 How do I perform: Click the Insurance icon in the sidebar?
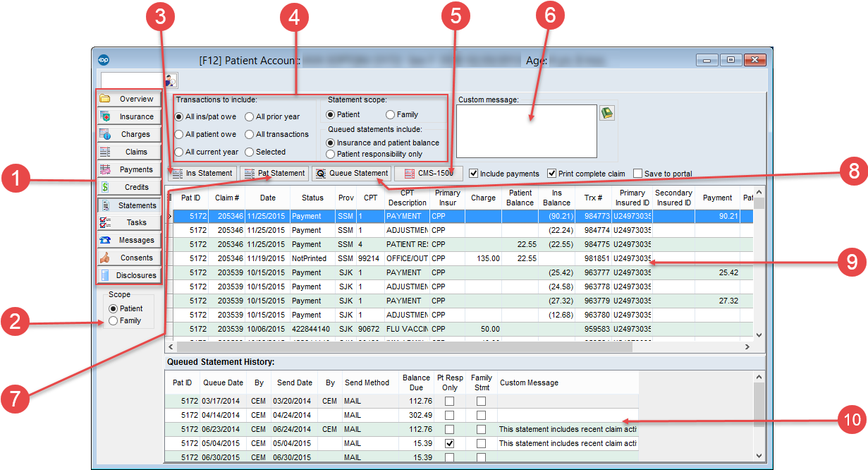pos(106,116)
